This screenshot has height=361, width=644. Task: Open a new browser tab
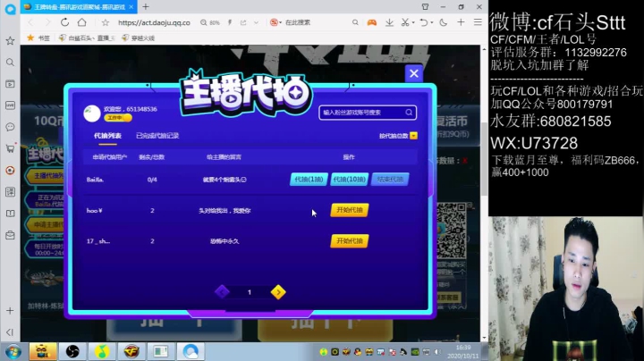pos(146,6)
